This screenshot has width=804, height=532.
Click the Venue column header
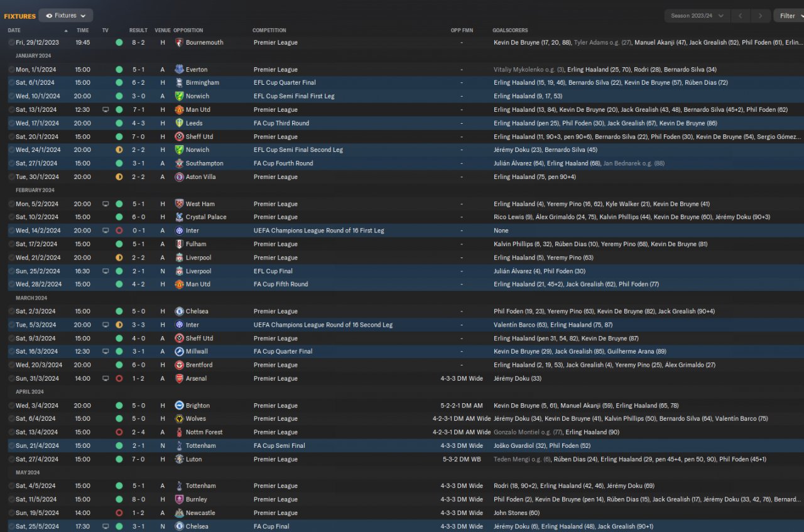[163, 30]
